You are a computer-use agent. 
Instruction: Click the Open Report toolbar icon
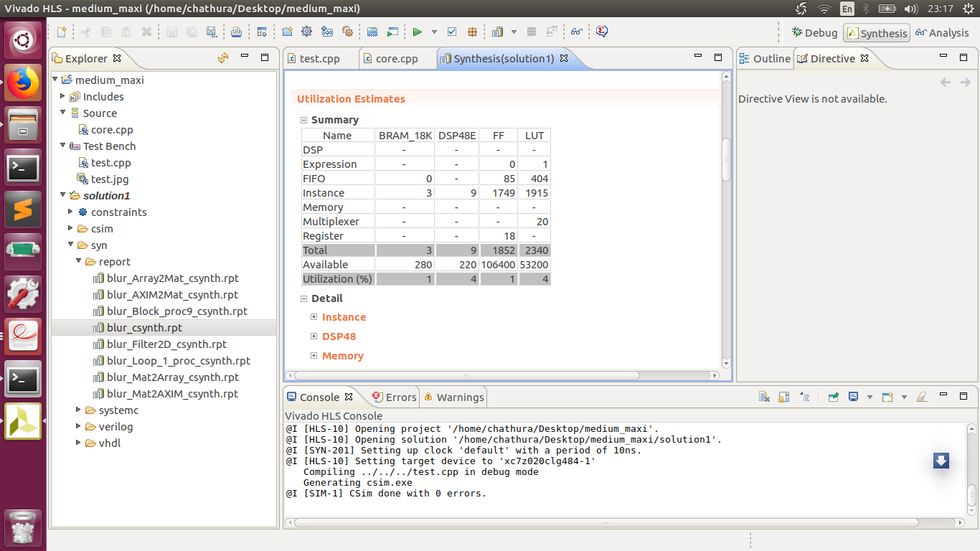(498, 32)
